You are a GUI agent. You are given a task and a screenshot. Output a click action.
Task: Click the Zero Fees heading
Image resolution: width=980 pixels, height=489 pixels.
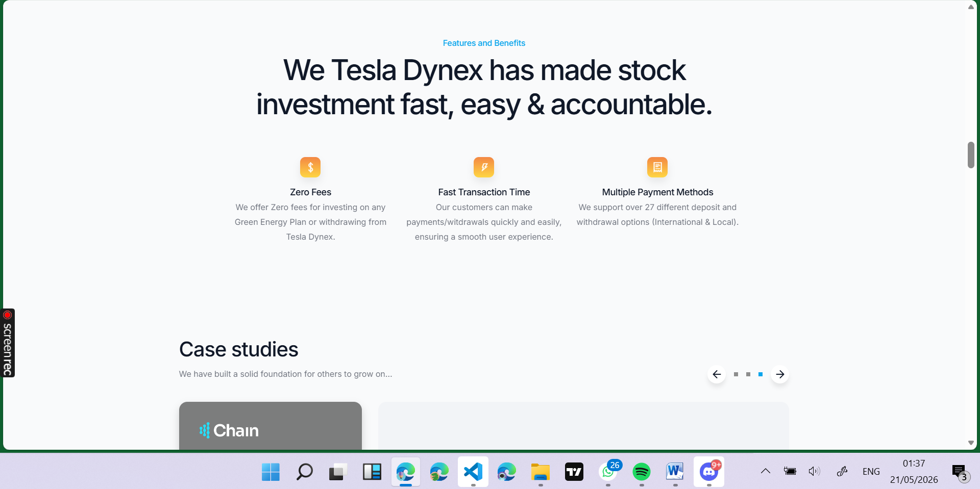pyautogui.click(x=310, y=192)
